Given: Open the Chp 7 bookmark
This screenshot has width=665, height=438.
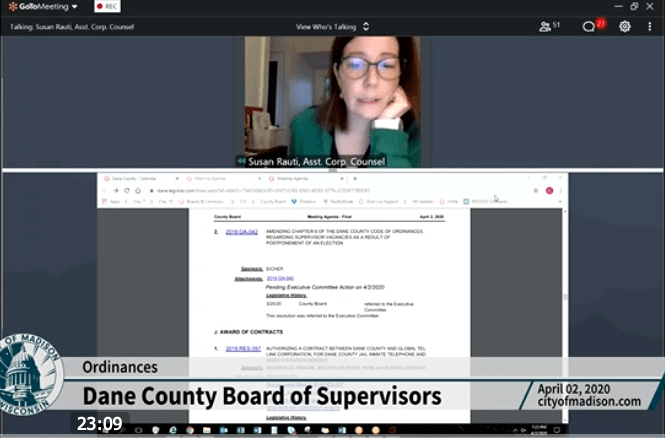Looking at the screenshot, I should [x=139, y=202].
